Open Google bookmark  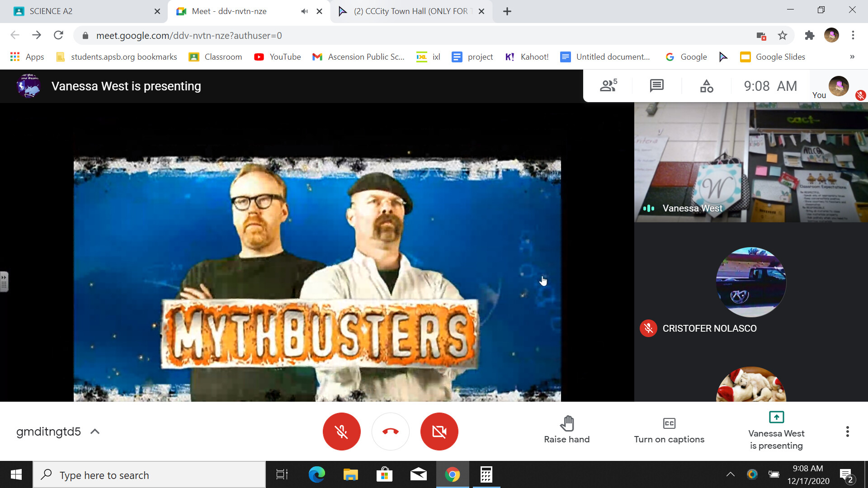(686, 57)
